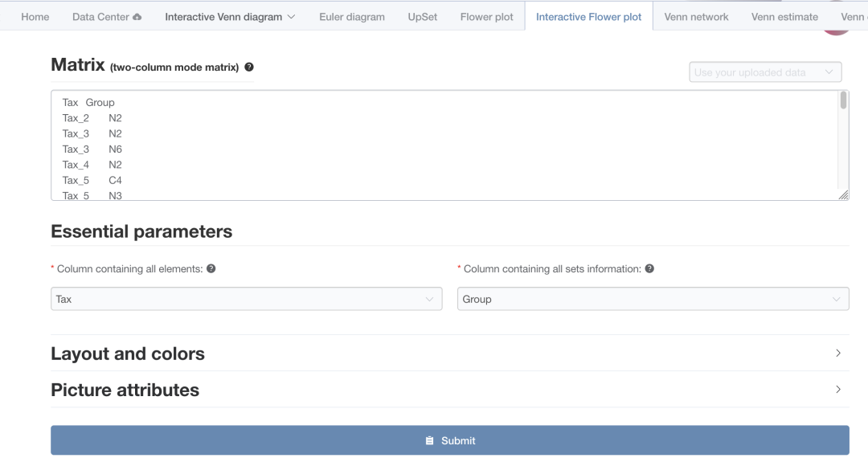Screen dimensions: 868x458
Task: Click the matrix textarea scrollbar thumb
Action: [x=843, y=100]
